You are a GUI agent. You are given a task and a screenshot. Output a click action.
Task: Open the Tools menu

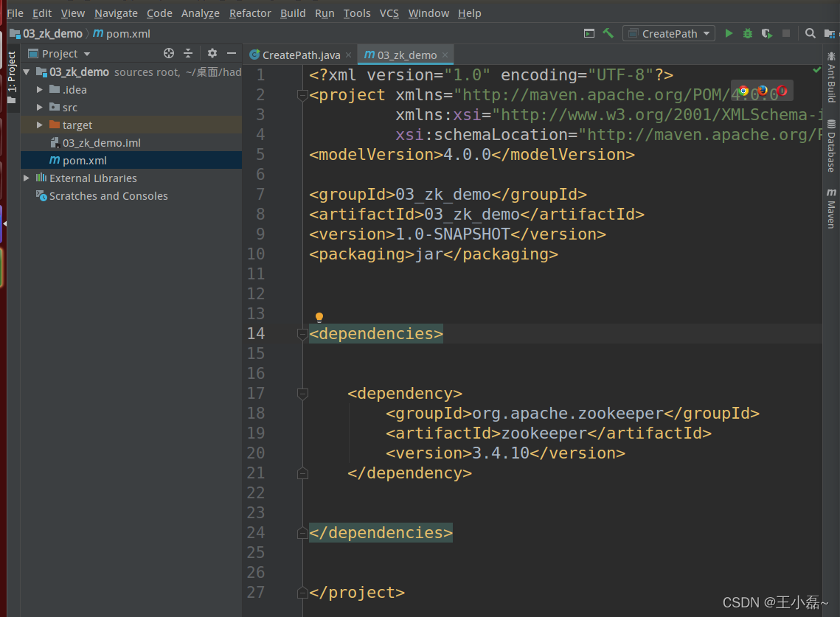tap(357, 13)
